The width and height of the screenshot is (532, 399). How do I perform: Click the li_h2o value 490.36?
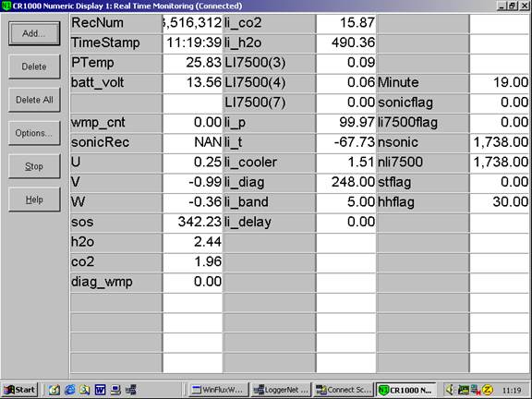click(x=346, y=43)
